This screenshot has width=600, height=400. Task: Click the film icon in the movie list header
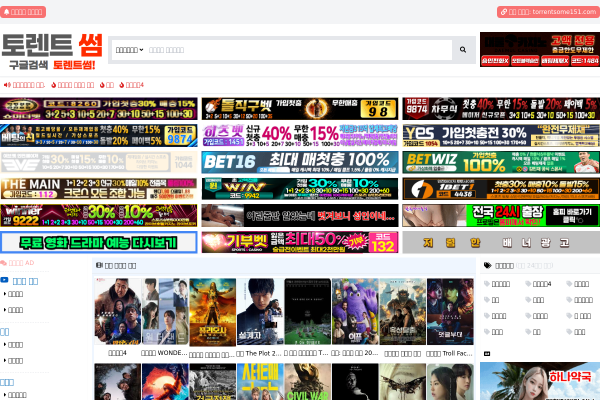pyautogui.click(x=99, y=265)
